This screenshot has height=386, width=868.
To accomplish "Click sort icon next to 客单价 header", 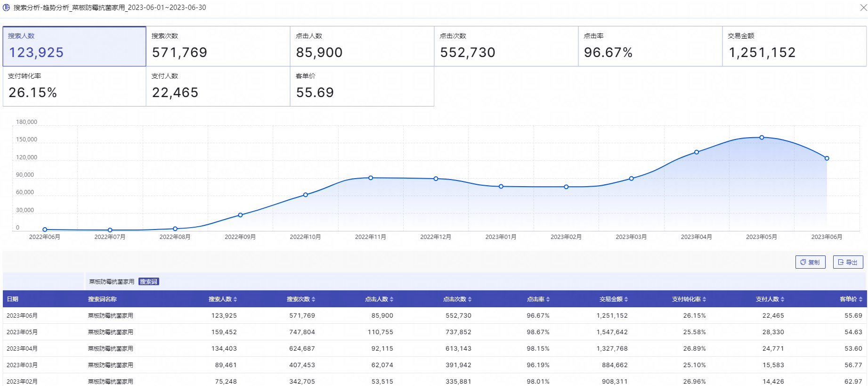I will (860, 299).
